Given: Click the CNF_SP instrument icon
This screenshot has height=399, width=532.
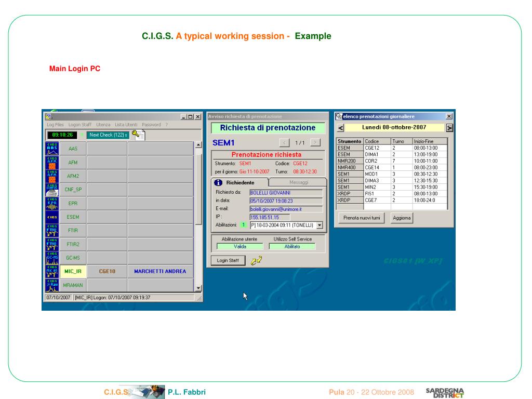Looking at the screenshot, I should (x=52, y=190).
